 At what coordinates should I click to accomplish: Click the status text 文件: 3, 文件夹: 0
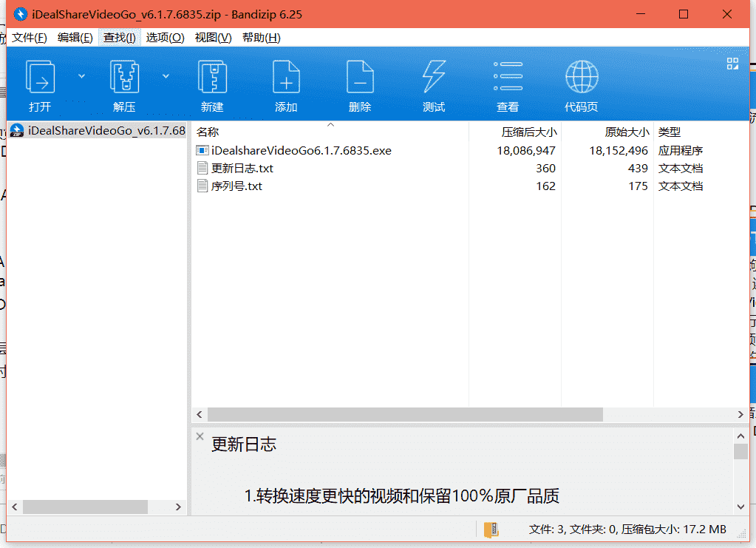point(573,530)
